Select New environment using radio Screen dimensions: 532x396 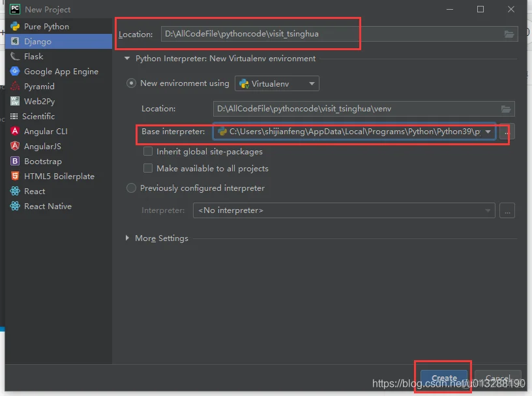[131, 83]
